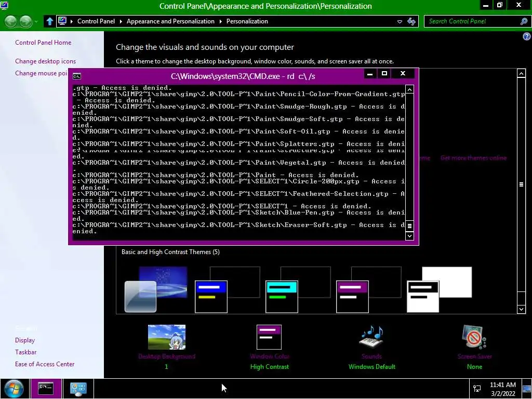Click theme list scrollbar thumb
Viewport: 532px width, 399px height.
tap(521, 184)
